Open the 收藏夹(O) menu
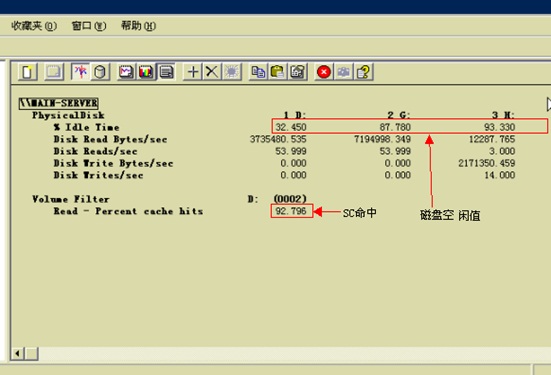This screenshot has height=375, width=551. click(34, 26)
